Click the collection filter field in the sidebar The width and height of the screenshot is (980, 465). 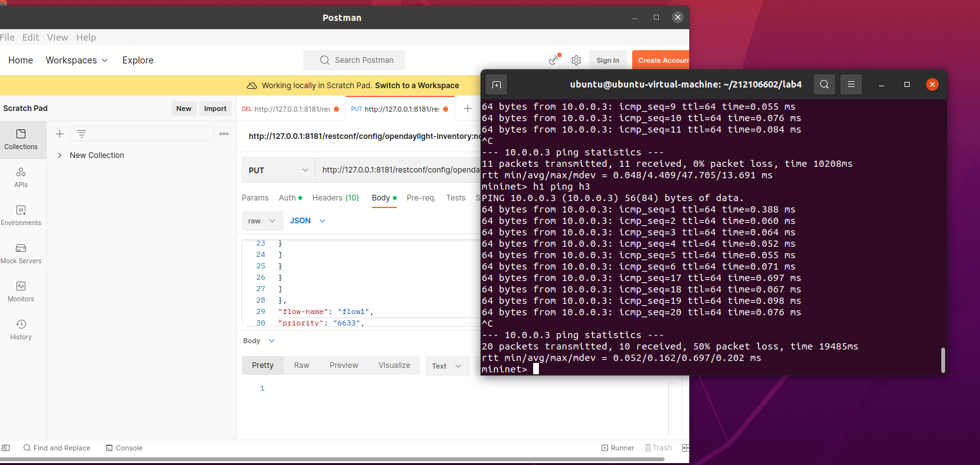tap(142, 134)
